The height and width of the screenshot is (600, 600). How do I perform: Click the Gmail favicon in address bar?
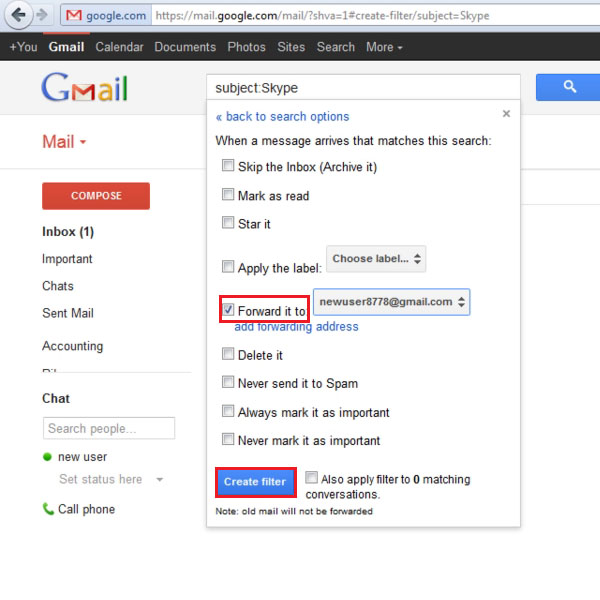pos(73,15)
